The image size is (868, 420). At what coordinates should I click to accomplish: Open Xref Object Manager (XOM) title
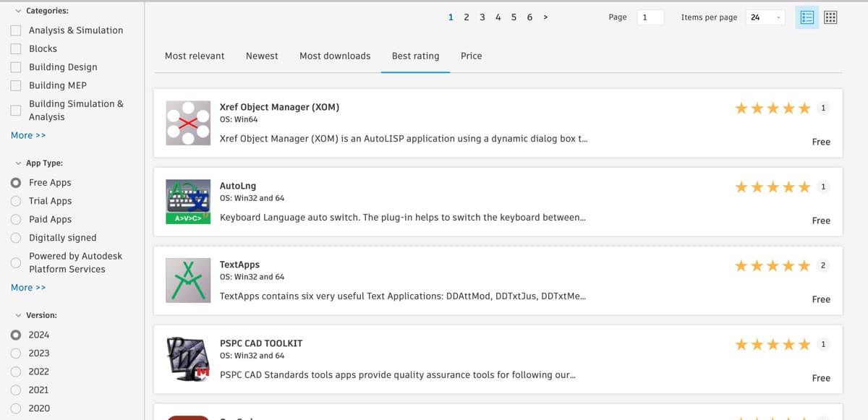point(279,107)
